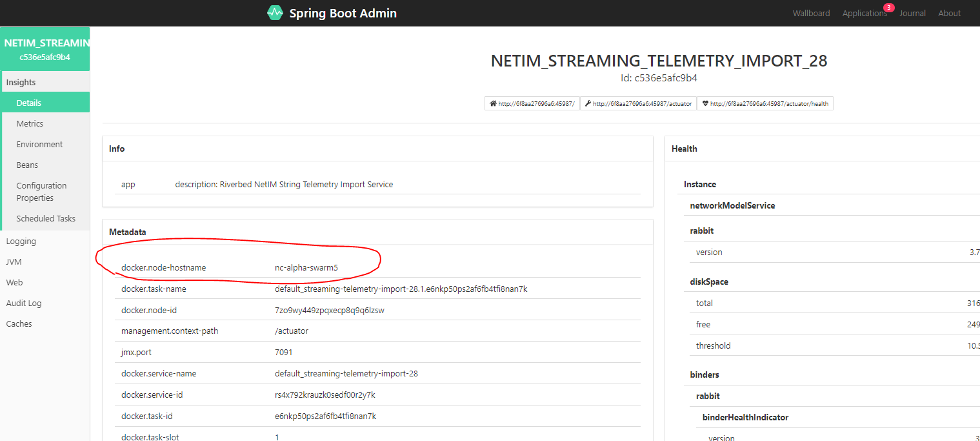Open the Wallboard page
Image resolution: width=980 pixels, height=441 pixels.
pos(811,13)
